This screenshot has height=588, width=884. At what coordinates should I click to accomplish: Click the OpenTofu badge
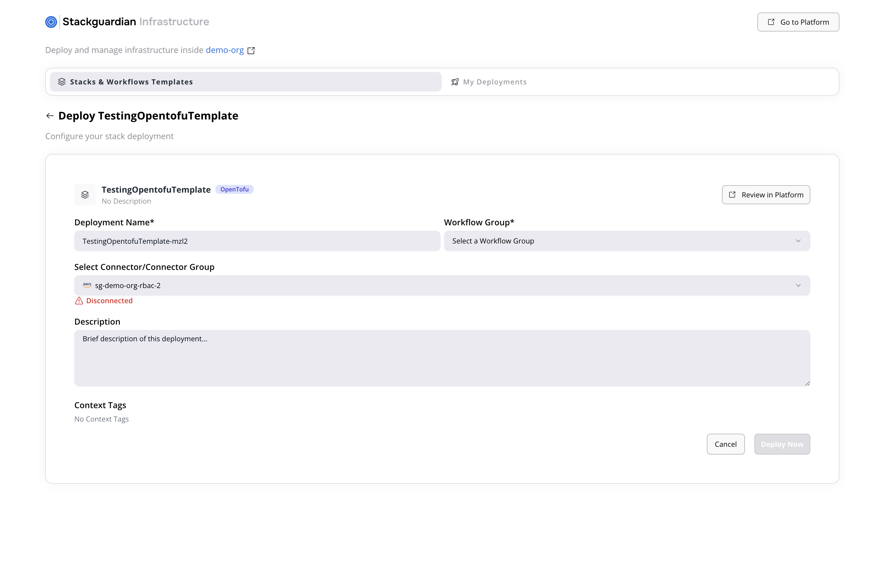(234, 189)
